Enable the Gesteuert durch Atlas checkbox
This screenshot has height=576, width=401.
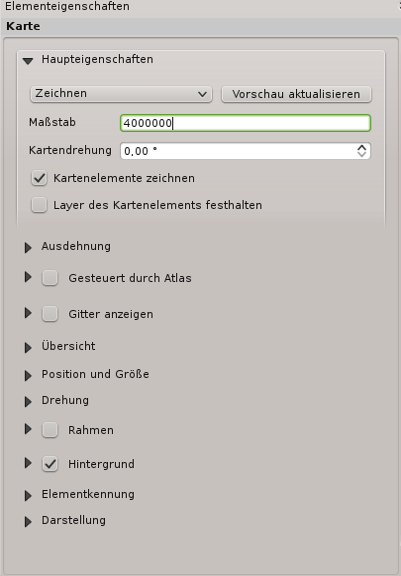(x=50, y=278)
